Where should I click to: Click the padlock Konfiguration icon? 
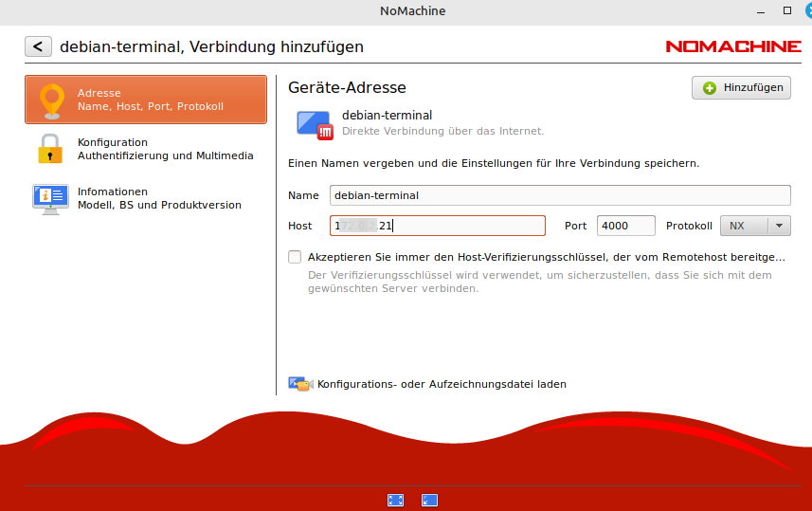(x=50, y=150)
